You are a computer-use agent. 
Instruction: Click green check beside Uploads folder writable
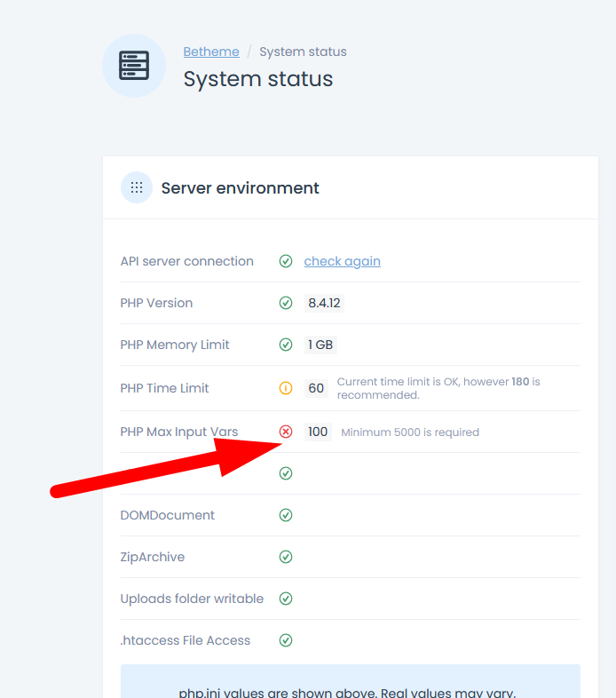[286, 599]
